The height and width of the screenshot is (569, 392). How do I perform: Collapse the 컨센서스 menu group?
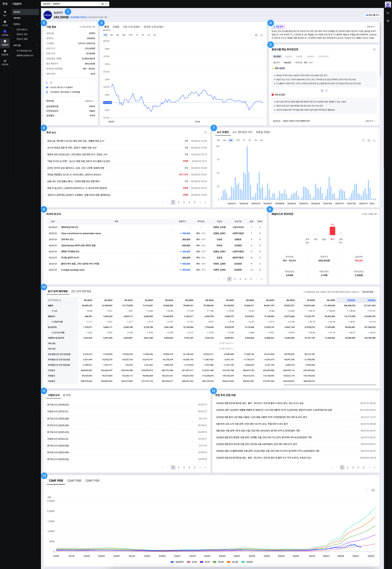[37, 24]
